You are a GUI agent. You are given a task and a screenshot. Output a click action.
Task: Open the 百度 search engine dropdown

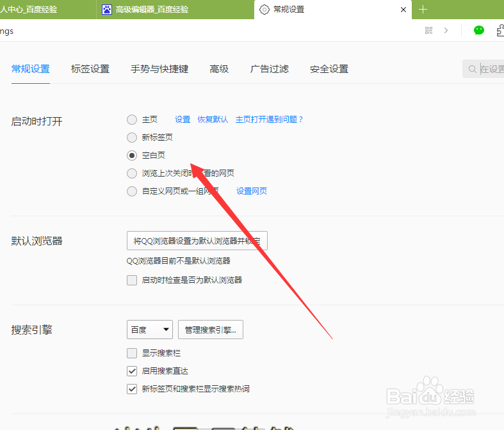(x=150, y=330)
